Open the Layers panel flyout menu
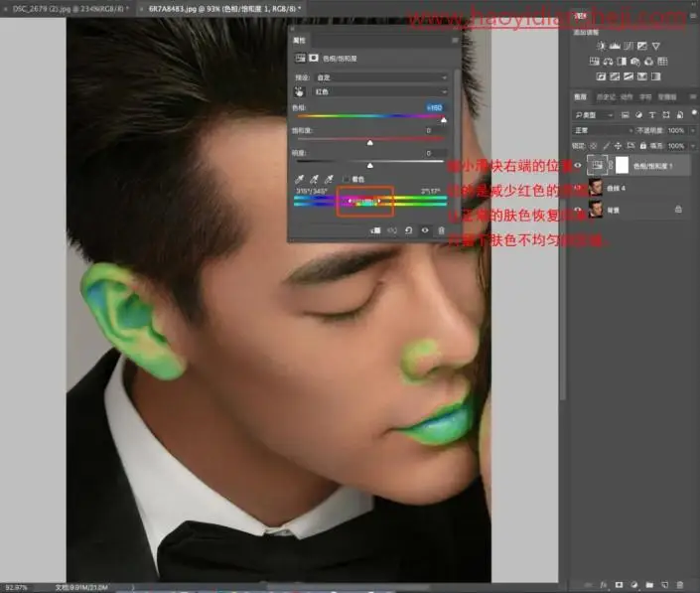The width and height of the screenshot is (700, 593). click(x=693, y=97)
